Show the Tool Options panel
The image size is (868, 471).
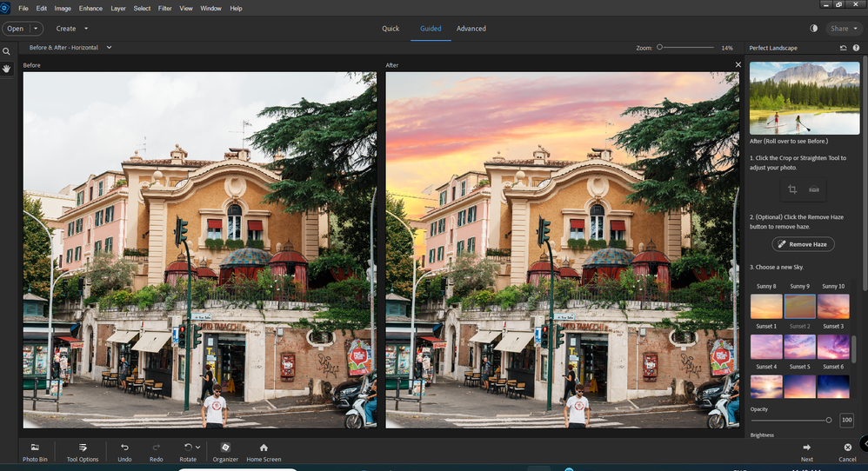pos(83,452)
